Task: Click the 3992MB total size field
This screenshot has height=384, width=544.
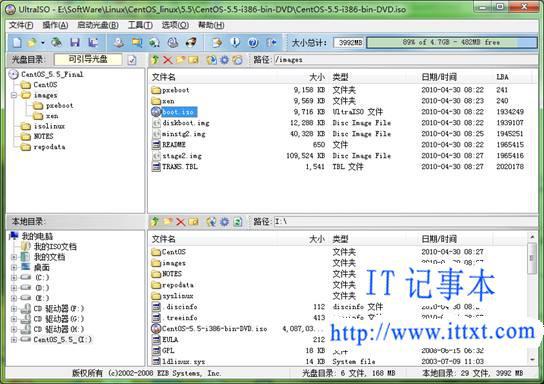Action: (349, 43)
